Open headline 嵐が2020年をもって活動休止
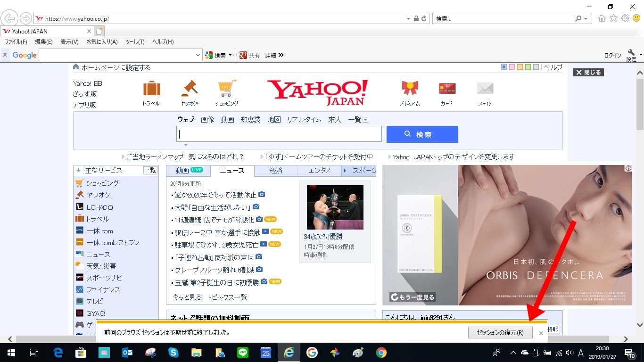 (x=215, y=195)
